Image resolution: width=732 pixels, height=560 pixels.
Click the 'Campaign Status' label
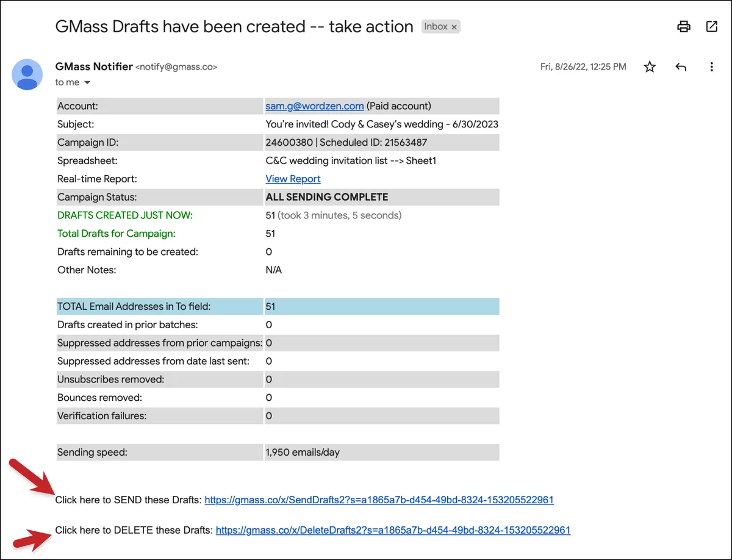point(97,197)
